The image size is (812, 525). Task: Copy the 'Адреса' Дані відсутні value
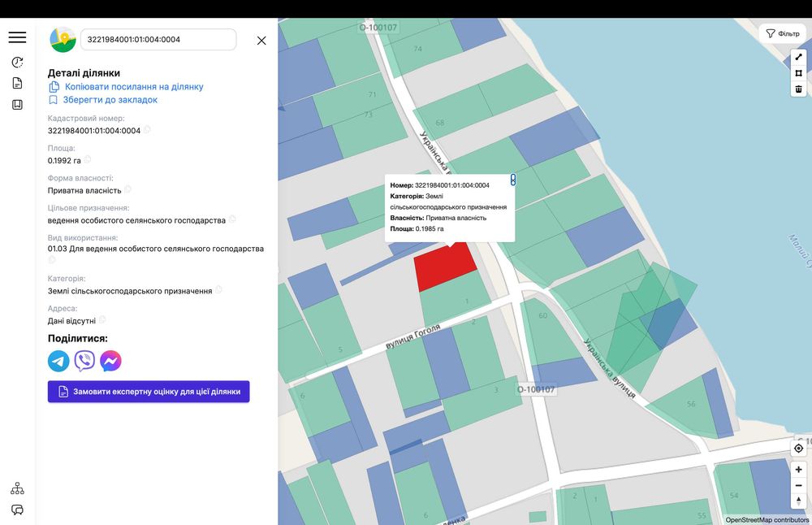pyautogui.click(x=102, y=319)
